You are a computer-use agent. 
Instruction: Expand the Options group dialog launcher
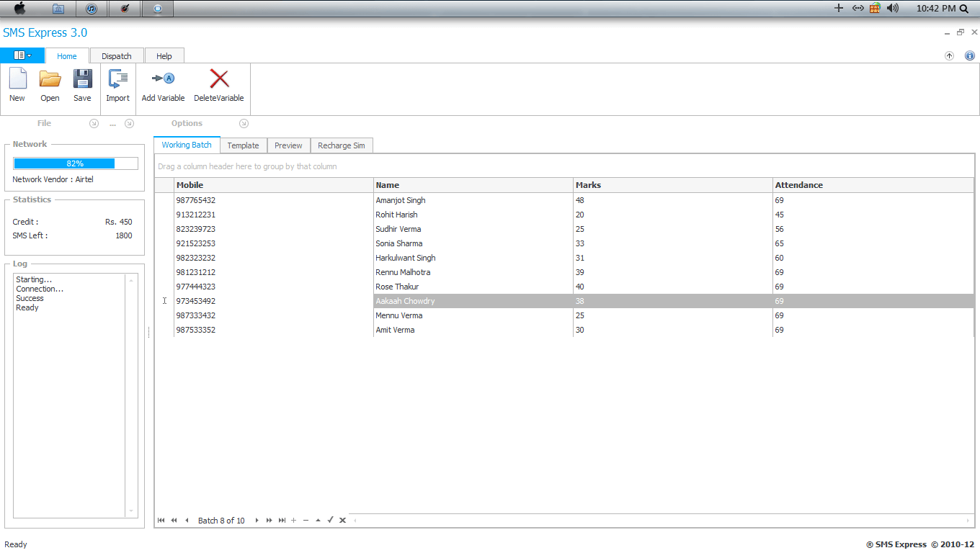(x=244, y=124)
